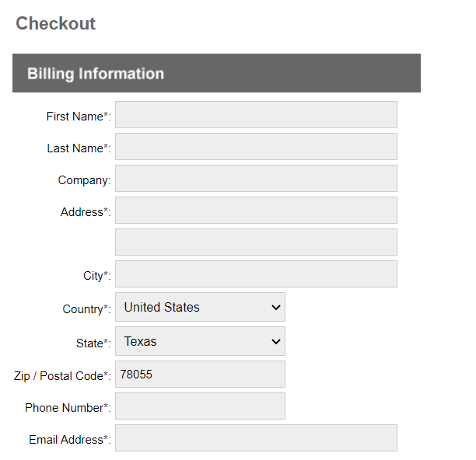The width and height of the screenshot is (476, 460).
Task: Focus the Last Name text box
Action: tap(256, 147)
